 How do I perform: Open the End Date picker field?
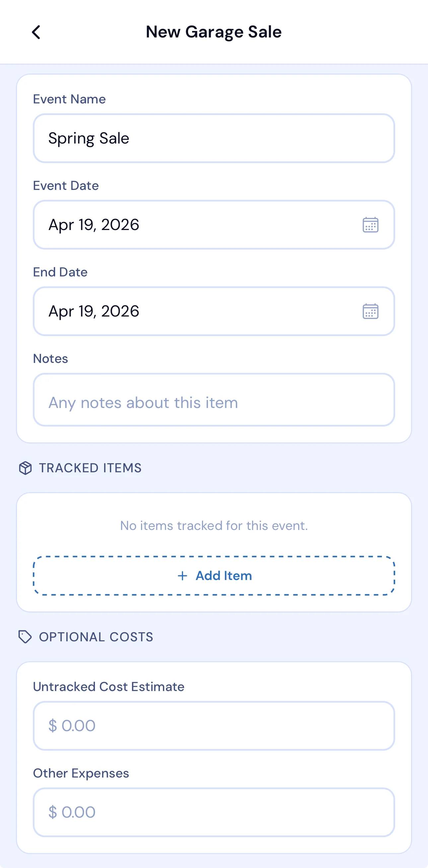169,312
